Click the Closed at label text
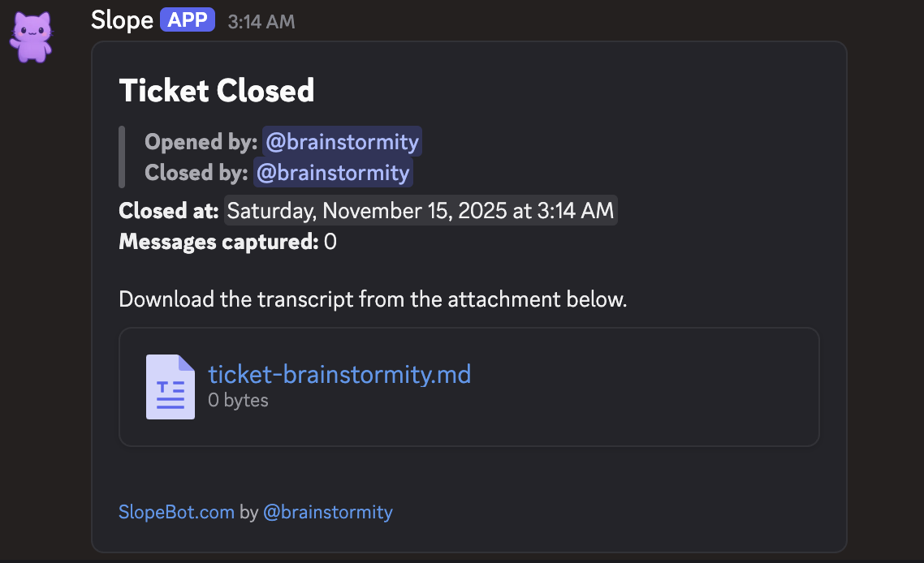The height and width of the screenshot is (563, 924). 169,211
